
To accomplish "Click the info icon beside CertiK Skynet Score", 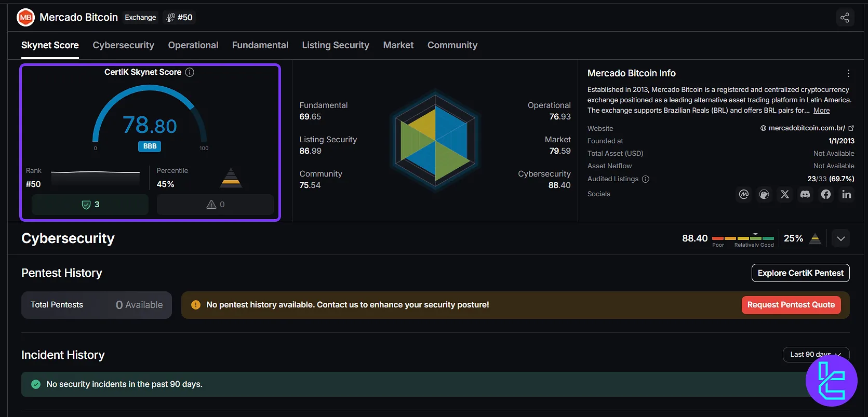I will [x=190, y=72].
